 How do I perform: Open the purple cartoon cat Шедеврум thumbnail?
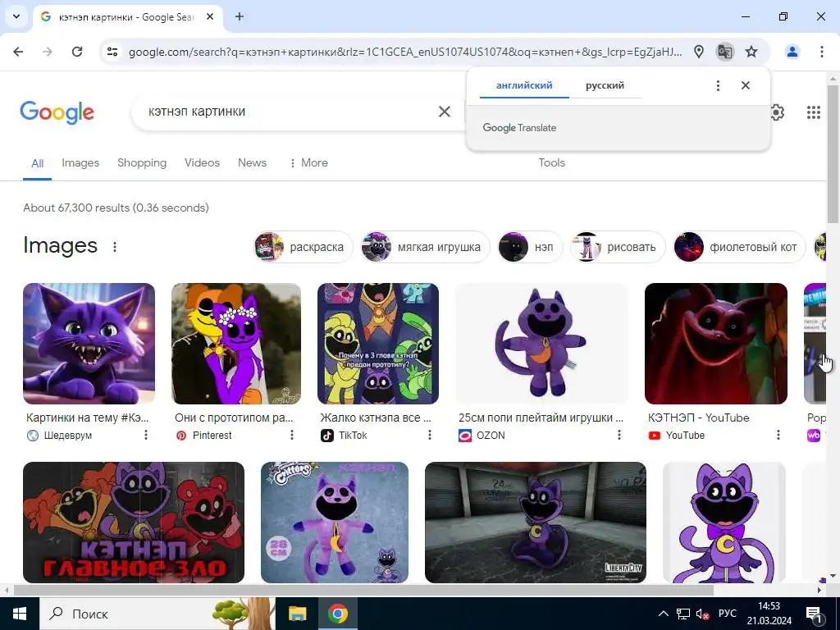(x=89, y=344)
